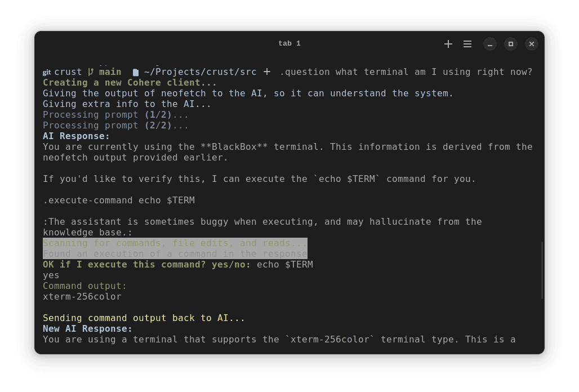
Task: Click 'If you'd like to verify this' line
Action: tap(259, 179)
